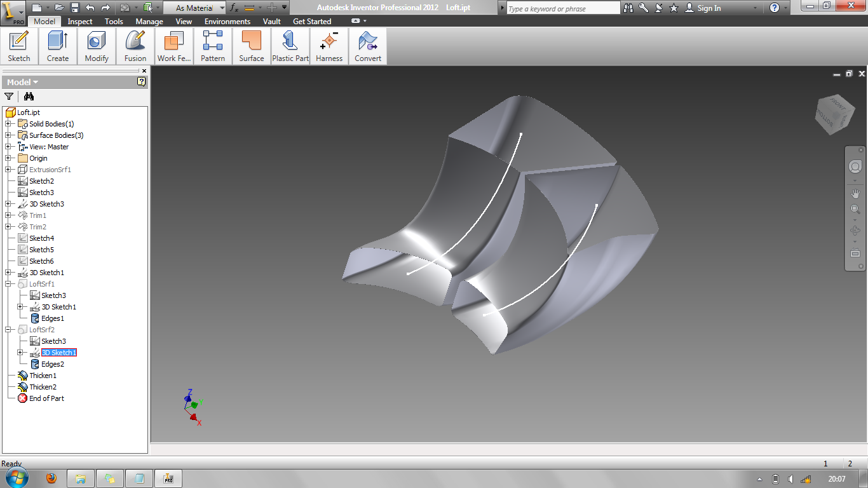The height and width of the screenshot is (488, 868).
Task: Open the Surface tool
Action: point(250,42)
